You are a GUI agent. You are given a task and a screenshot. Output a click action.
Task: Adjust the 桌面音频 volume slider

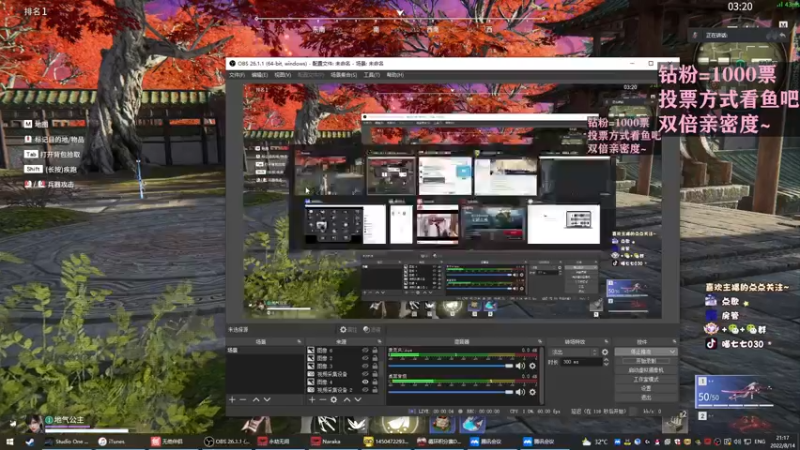point(451,392)
